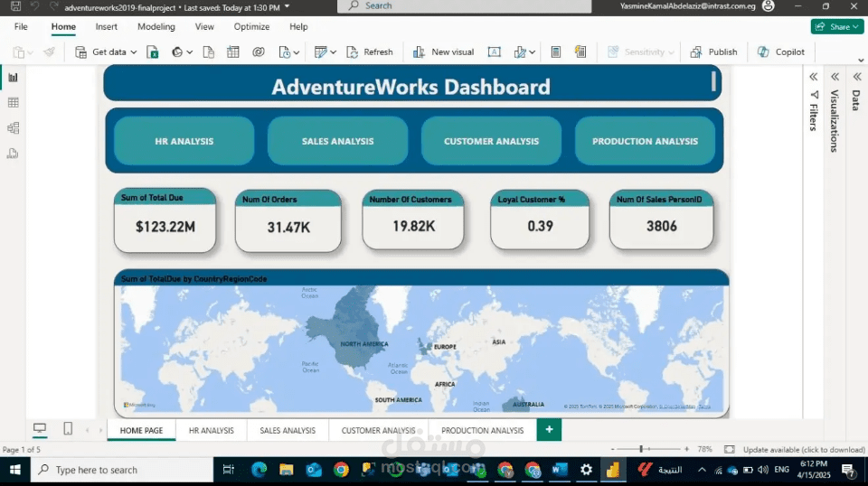Switch to desktop layout icon

coord(40,428)
